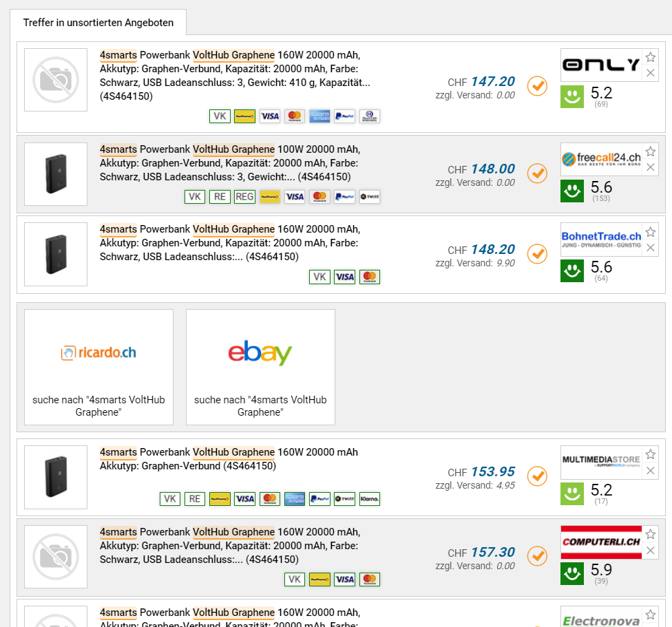This screenshot has width=672, height=627.
Task: Click the product thumbnail of the CHF 148.00 offer
Action: click(x=56, y=174)
